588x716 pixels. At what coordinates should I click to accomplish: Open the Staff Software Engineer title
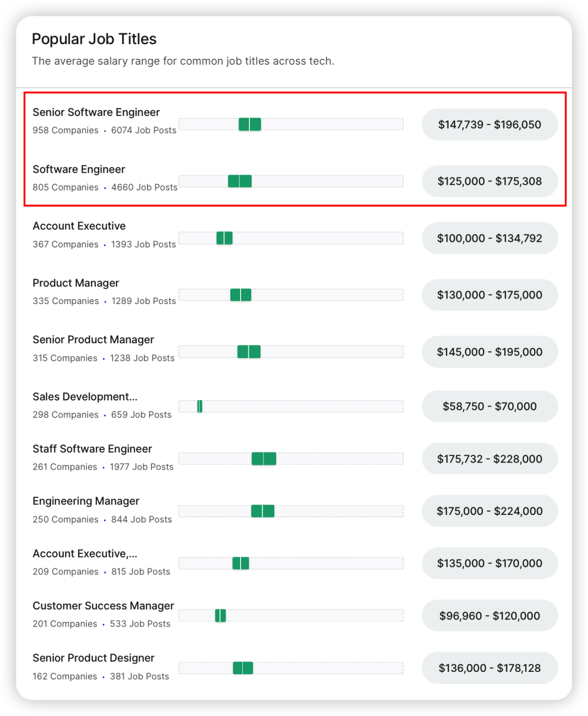pyautogui.click(x=92, y=449)
